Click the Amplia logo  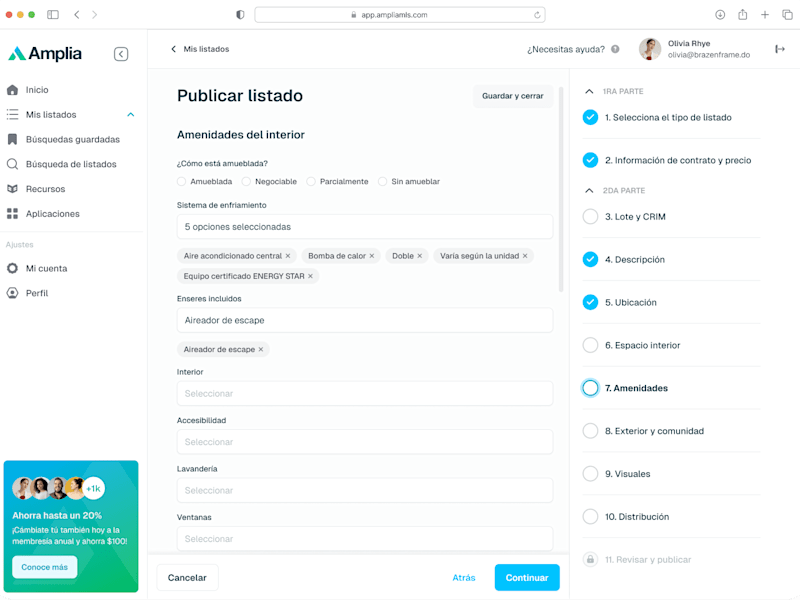tap(45, 54)
